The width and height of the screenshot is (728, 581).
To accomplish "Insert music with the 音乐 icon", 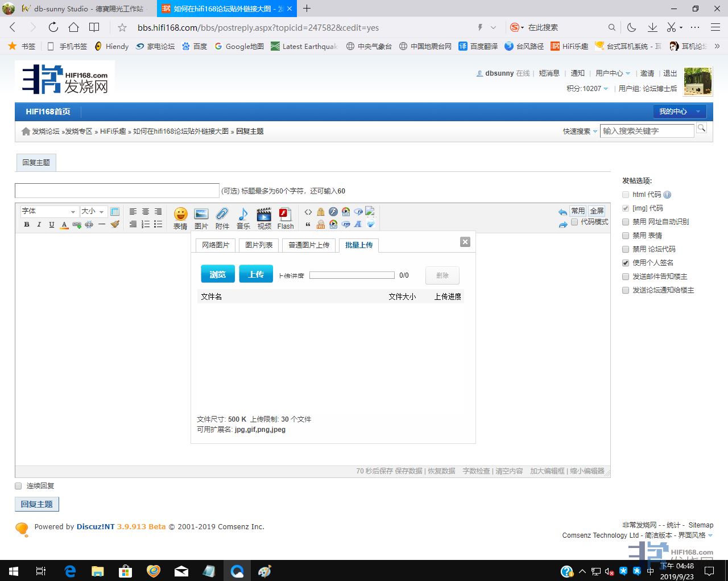I will pyautogui.click(x=243, y=218).
